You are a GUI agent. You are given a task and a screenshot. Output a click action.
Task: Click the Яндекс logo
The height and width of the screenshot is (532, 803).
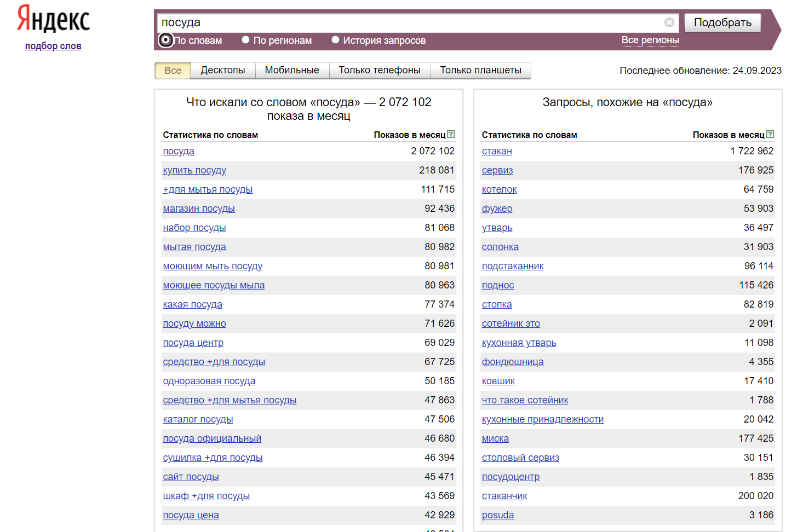pyautogui.click(x=53, y=19)
